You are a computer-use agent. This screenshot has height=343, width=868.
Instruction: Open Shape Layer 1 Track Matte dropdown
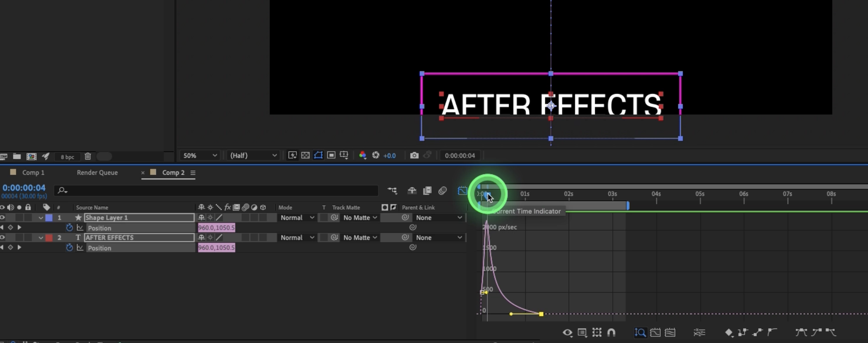click(x=360, y=218)
